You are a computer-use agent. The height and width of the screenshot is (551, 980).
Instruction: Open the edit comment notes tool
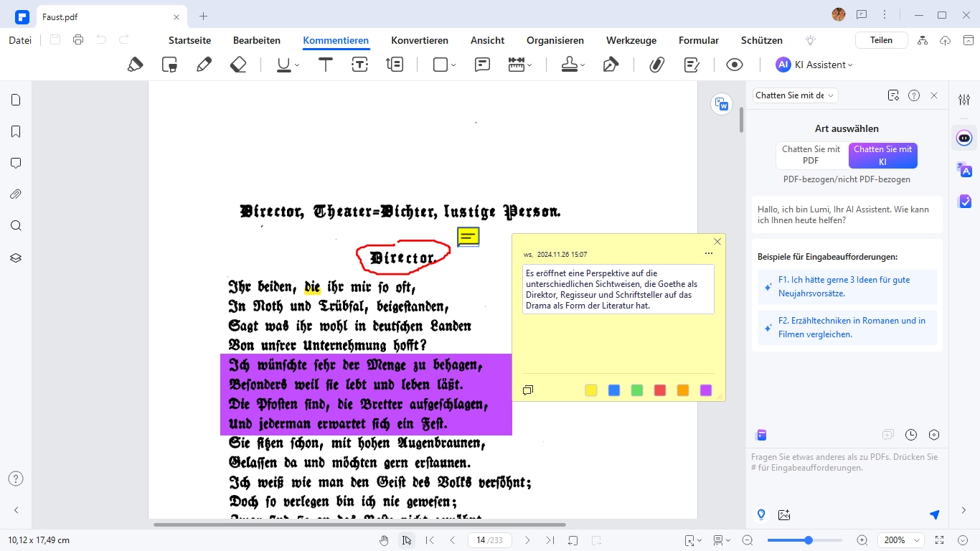click(x=692, y=65)
